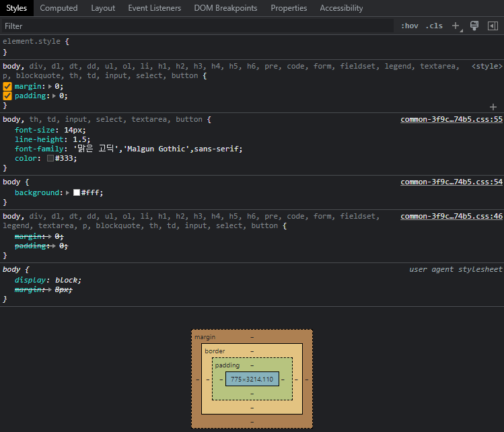
Task: Click the element.style selector
Action: (x=32, y=41)
